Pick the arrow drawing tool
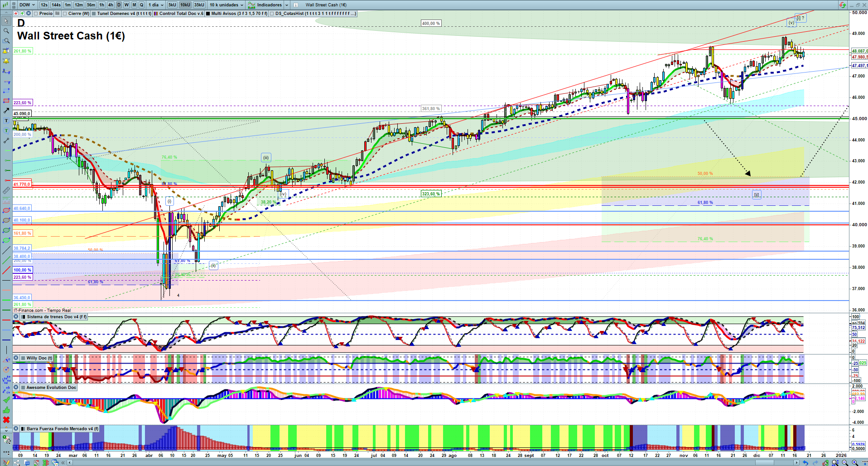Screen dimensions: 868x466 click(x=6, y=111)
